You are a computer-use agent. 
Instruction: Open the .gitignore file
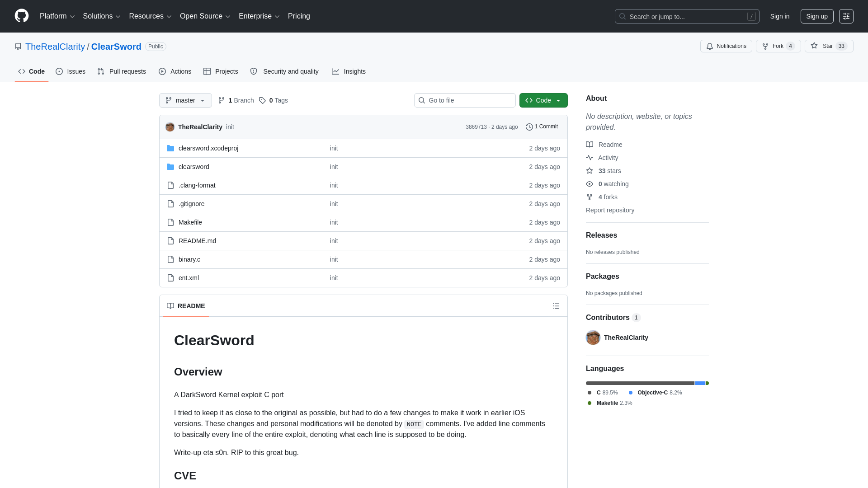tap(192, 204)
